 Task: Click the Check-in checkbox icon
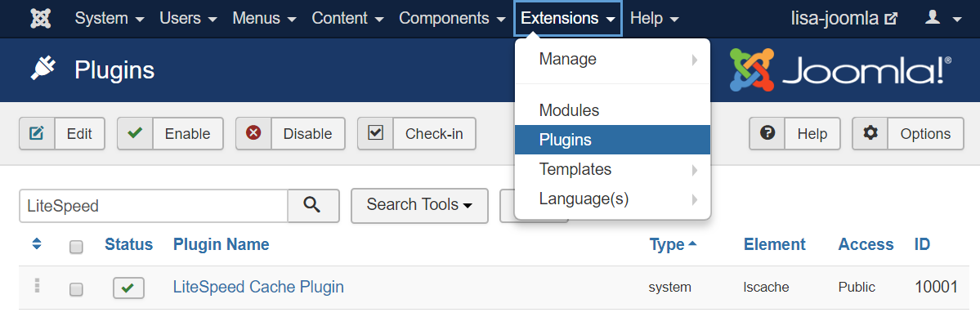[375, 133]
